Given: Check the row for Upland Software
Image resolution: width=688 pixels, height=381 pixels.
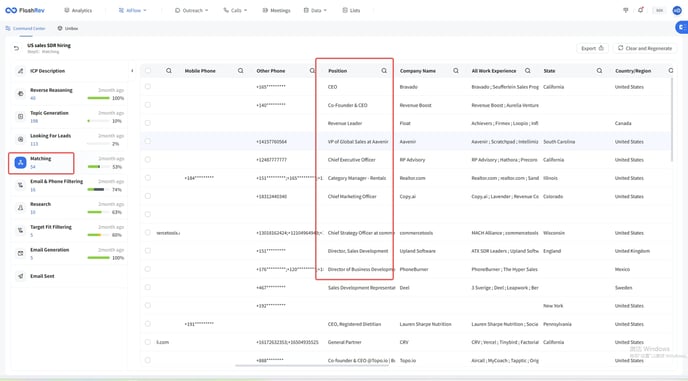Looking at the screenshot, I should pyautogui.click(x=148, y=251).
